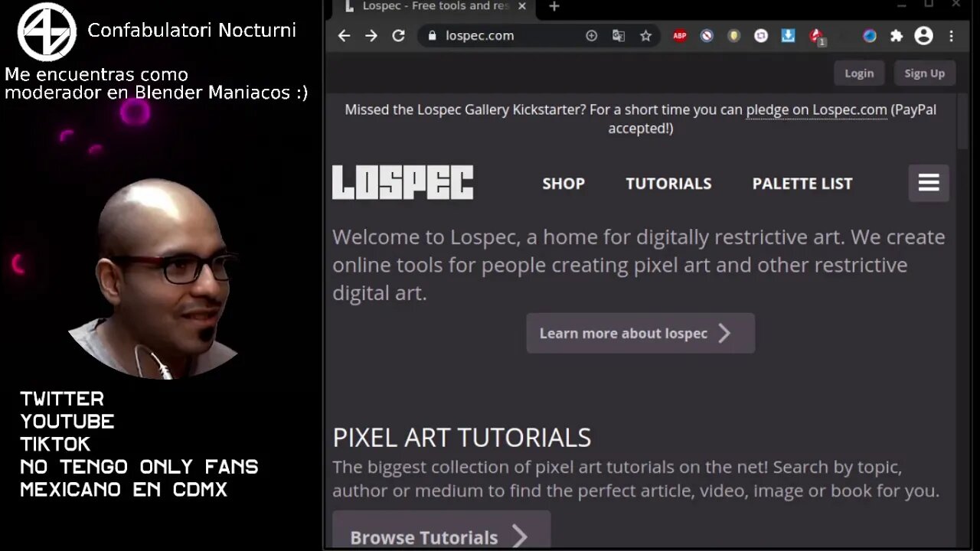Open the TUTORIALS menu item
Viewport: 980px width, 551px height.
coord(668,184)
